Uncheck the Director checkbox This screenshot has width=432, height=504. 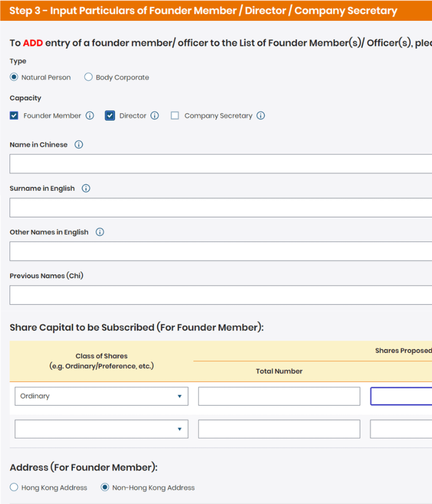point(110,116)
